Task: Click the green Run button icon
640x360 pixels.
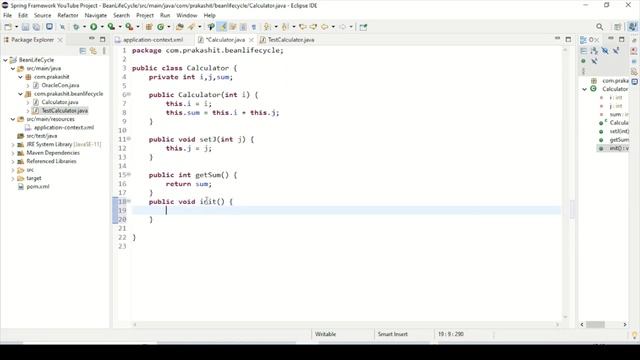Action: [93, 27]
